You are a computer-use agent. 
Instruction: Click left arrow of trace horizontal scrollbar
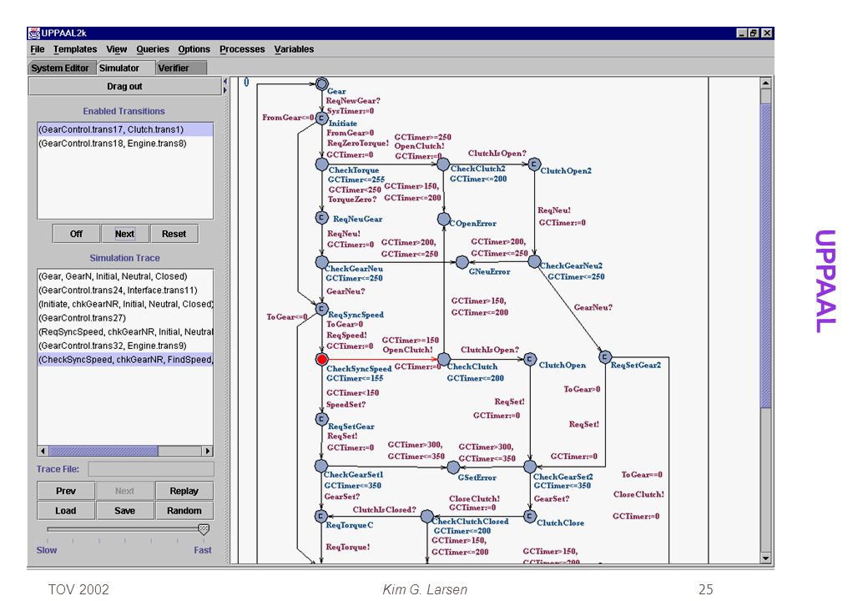coord(43,451)
